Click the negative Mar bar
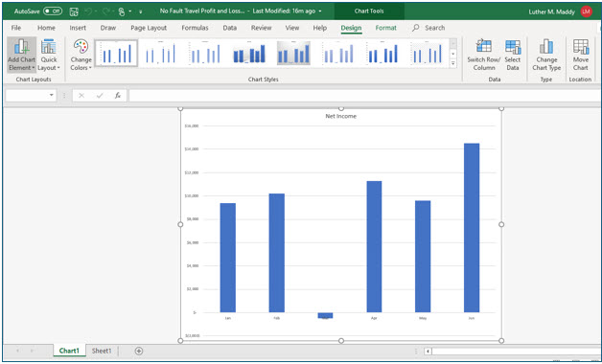The width and height of the screenshot is (602, 364). tap(325, 315)
